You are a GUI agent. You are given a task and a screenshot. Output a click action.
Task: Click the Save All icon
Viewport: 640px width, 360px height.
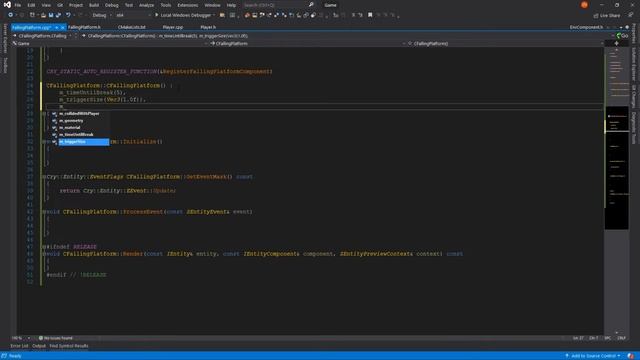pos(58,15)
